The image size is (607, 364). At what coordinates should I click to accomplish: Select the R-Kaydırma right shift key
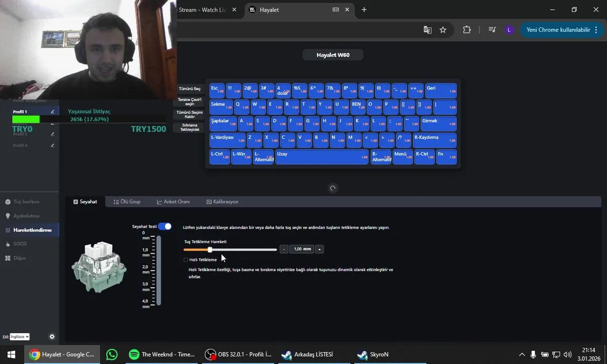coord(435,141)
